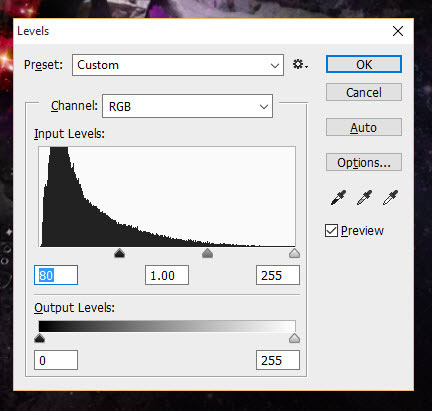The height and width of the screenshot is (411, 432).
Task: Open the Preset dropdown
Action: pyautogui.click(x=178, y=65)
